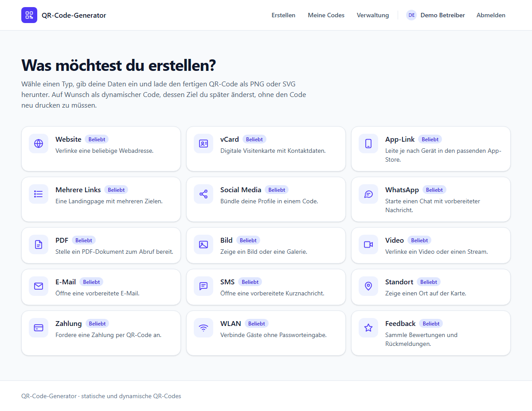Click the map pin icon for Standort
The height and width of the screenshot is (411, 532).
(368, 286)
